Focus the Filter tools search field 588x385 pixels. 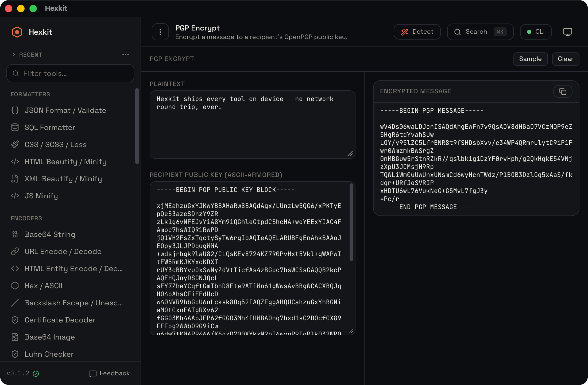point(70,73)
